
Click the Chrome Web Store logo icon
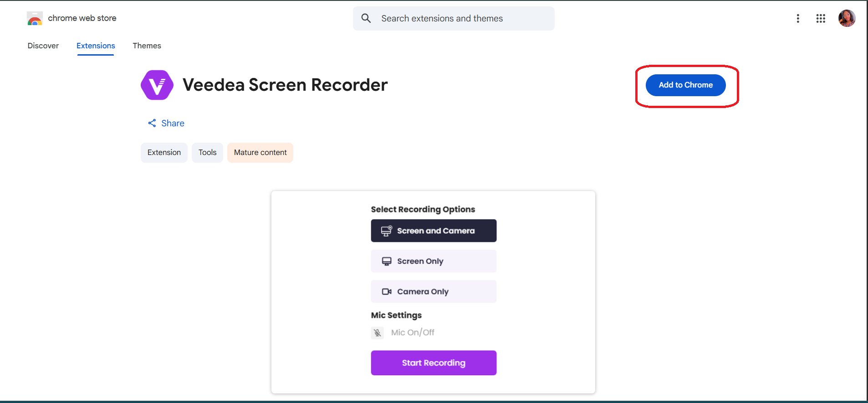(x=35, y=18)
